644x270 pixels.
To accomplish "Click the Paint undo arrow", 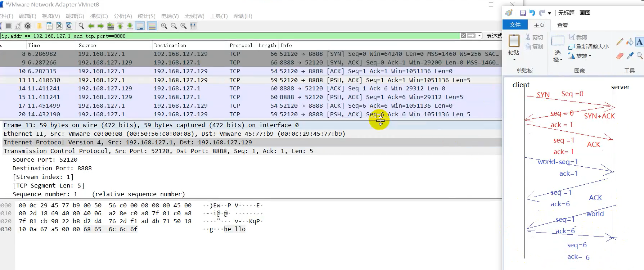I will coord(532,13).
